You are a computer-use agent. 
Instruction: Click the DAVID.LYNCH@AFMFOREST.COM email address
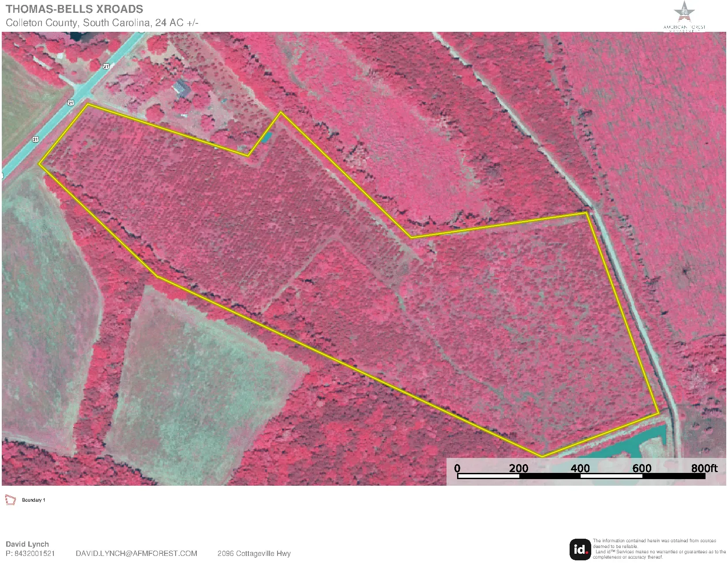tap(136, 553)
